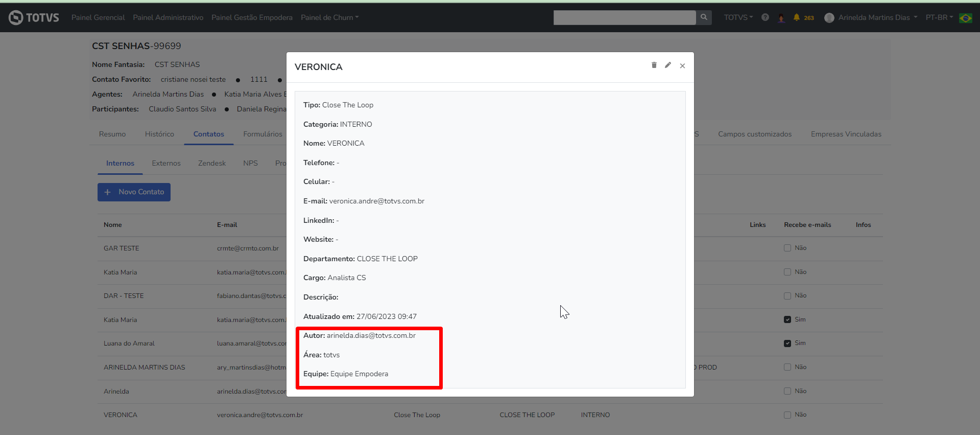This screenshot has height=435, width=980.
Task: Click Departamento CLOSE THE LOOP in the dialog
Action: pos(361,259)
